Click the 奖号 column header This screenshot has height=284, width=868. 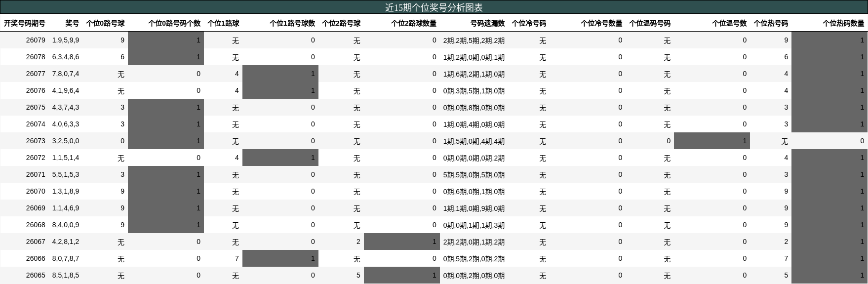pyautogui.click(x=72, y=23)
